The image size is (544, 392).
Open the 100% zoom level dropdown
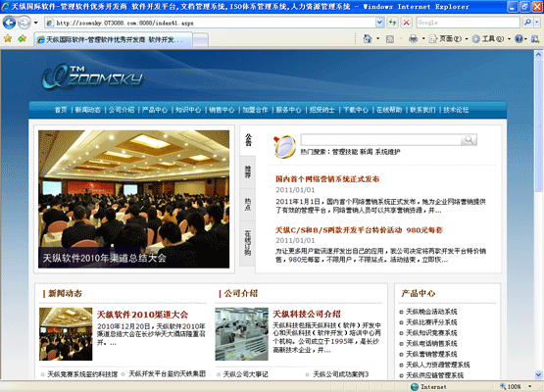coord(529,386)
